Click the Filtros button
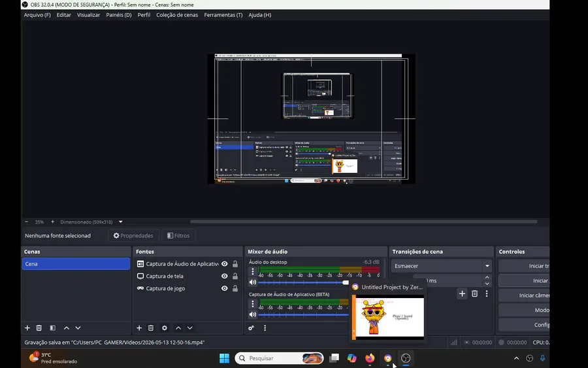The image size is (588, 368). point(178,235)
